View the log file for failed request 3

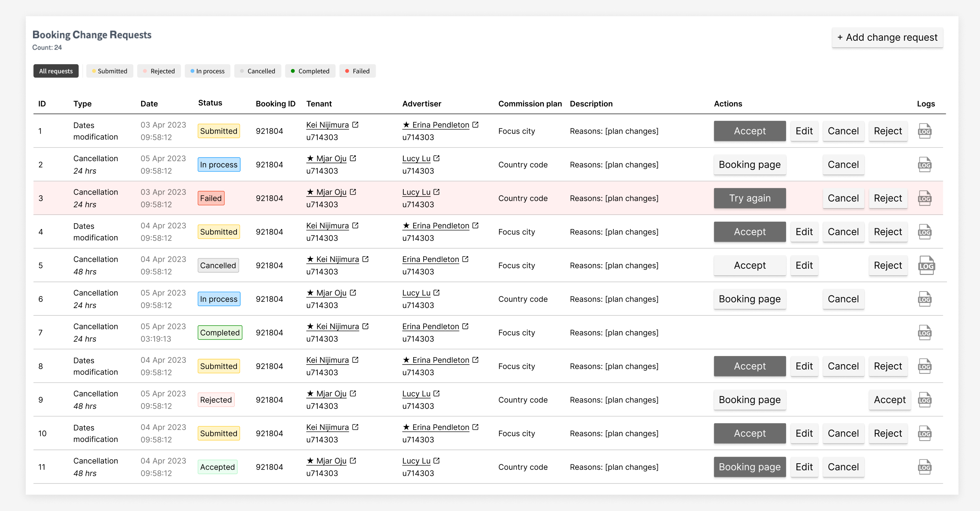(x=925, y=198)
